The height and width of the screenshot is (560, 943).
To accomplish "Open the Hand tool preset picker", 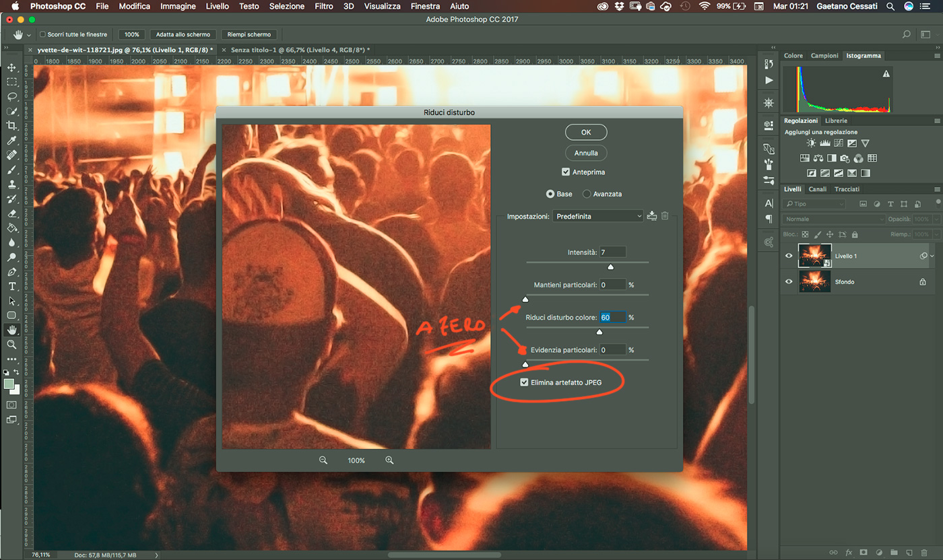I will click(x=28, y=34).
